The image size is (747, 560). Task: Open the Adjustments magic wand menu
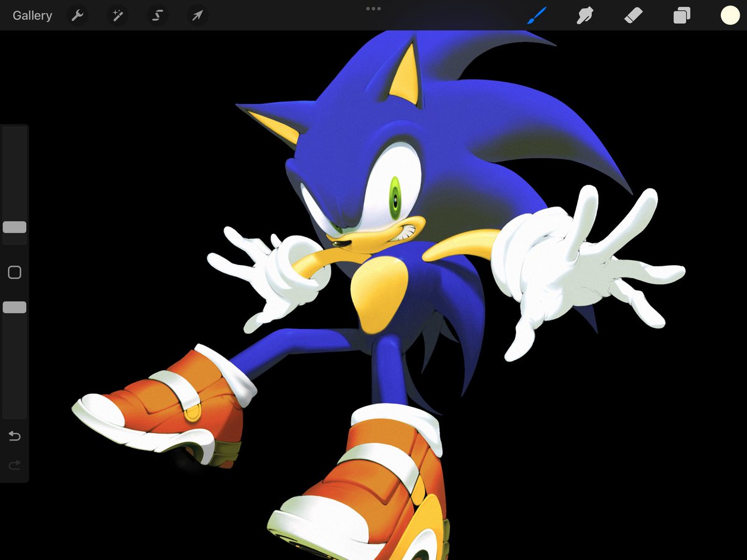(116, 16)
